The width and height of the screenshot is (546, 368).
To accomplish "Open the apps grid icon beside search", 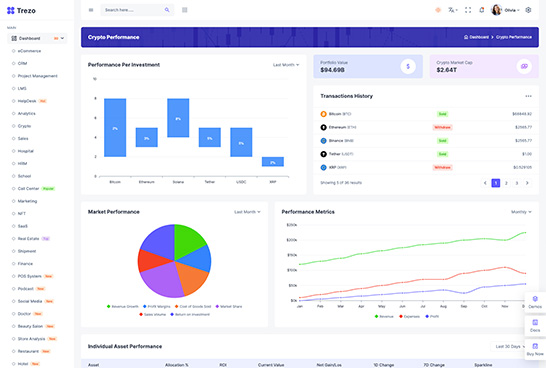I will [x=185, y=10].
